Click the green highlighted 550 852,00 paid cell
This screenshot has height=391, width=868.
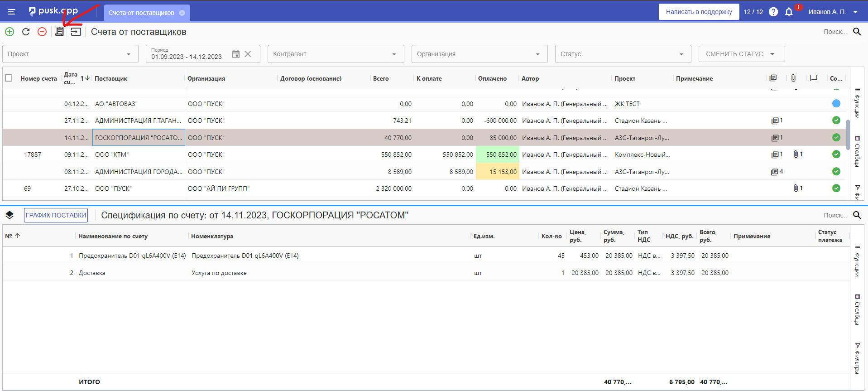pos(498,154)
